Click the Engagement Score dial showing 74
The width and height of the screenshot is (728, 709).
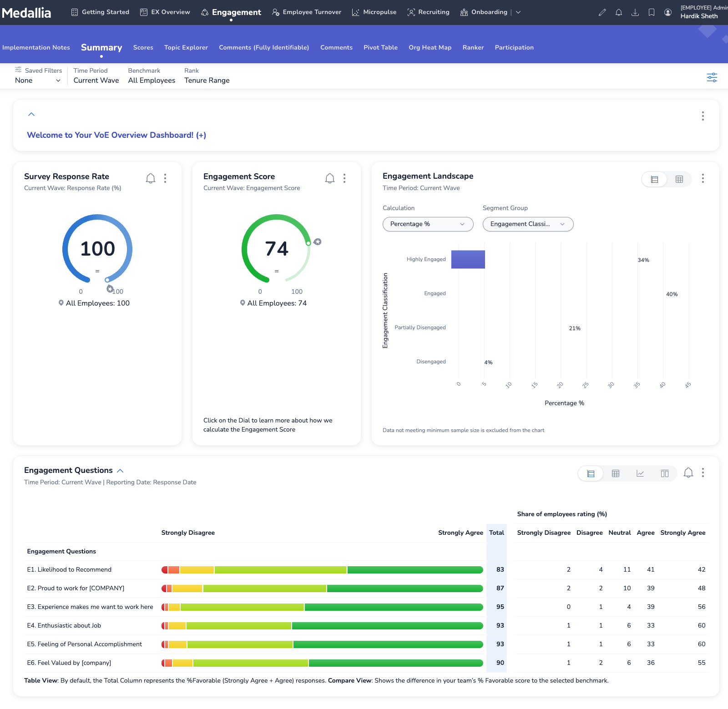[276, 249]
